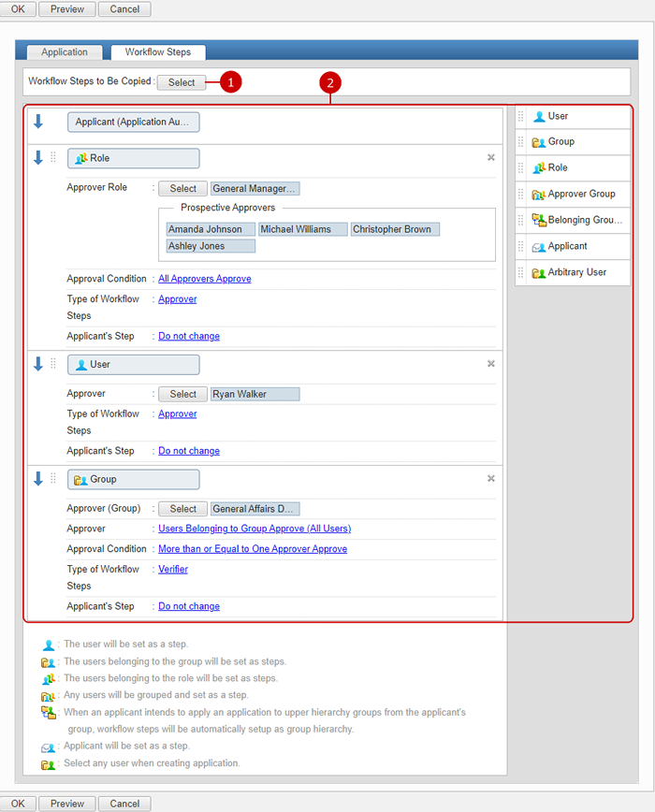Click the Applicant (Application Au… step box
The width and height of the screenshot is (655, 812).
click(134, 123)
